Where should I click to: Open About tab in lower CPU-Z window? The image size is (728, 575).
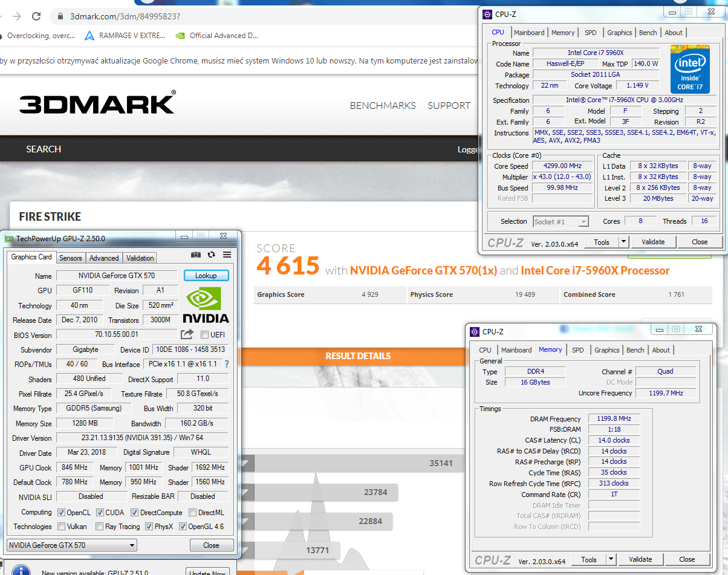[x=661, y=350]
